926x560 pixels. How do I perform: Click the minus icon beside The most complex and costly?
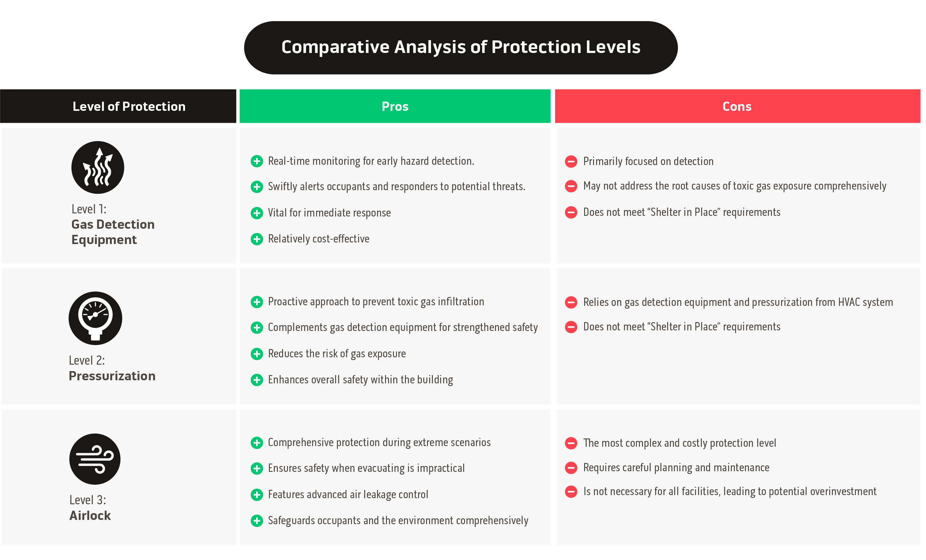tap(571, 443)
